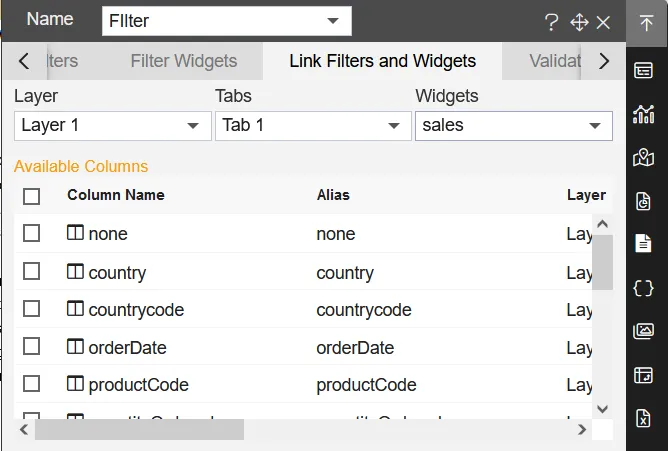Screen dimensions: 668x451
Task: Switch to the Filter Widgets tab
Action: point(184,61)
